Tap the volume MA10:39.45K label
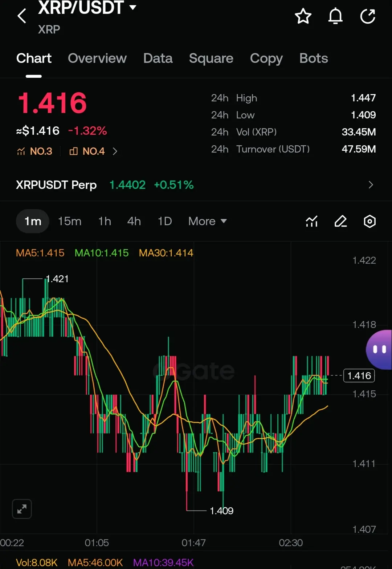Viewport: 392px width, 569px height. pyautogui.click(x=163, y=562)
